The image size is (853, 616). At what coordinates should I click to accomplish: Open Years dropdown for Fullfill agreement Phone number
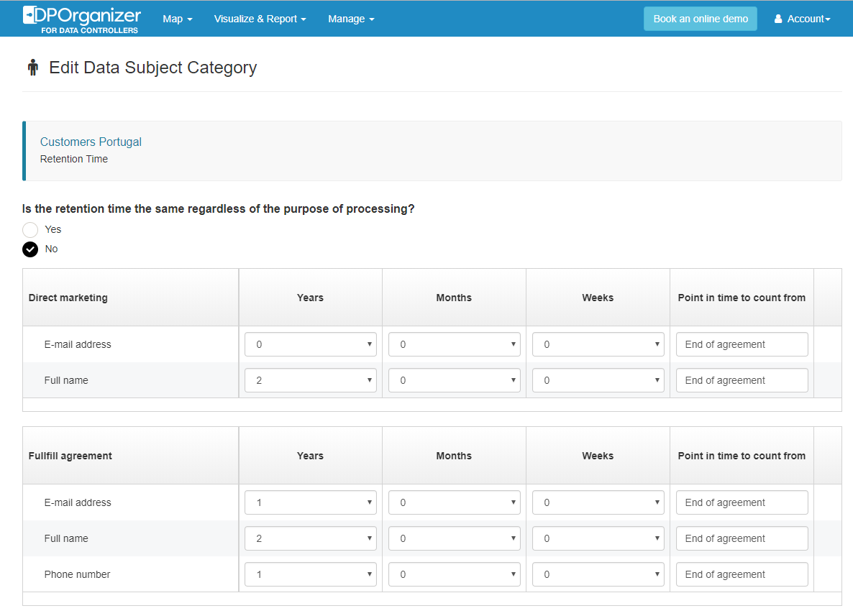pos(310,574)
